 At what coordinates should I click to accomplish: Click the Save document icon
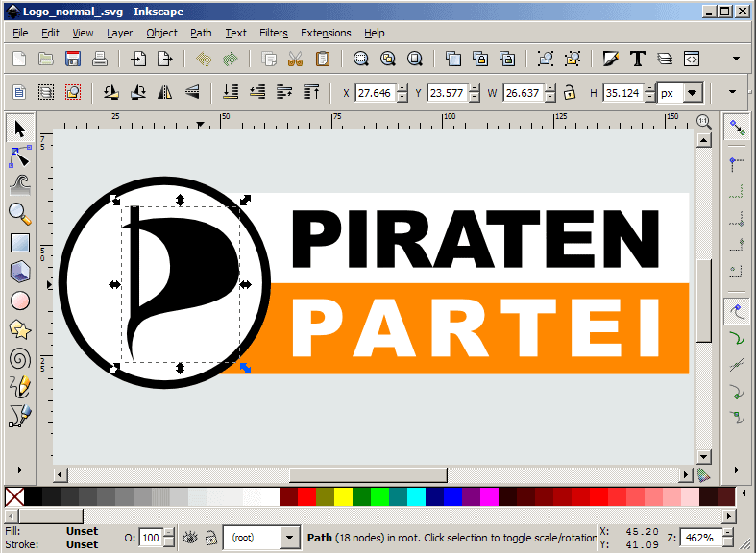(x=73, y=59)
